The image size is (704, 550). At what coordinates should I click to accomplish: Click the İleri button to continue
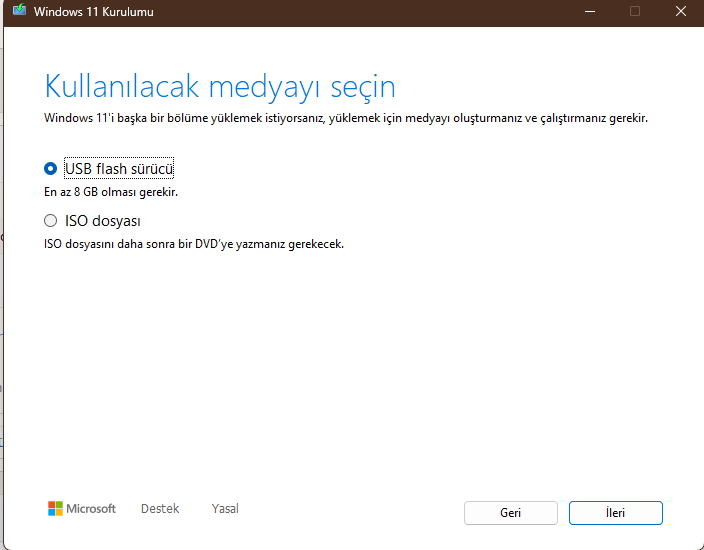tap(616, 513)
